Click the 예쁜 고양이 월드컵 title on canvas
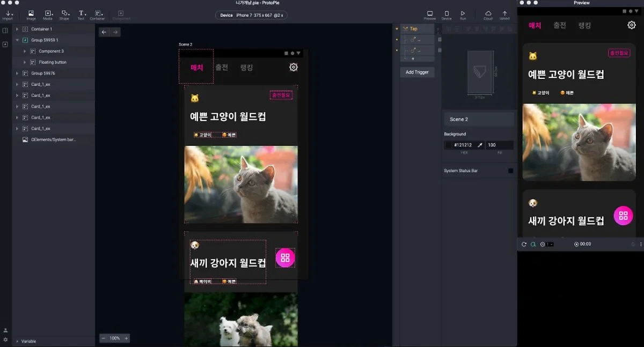This screenshot has width=644, height=347. pos(228,116)
